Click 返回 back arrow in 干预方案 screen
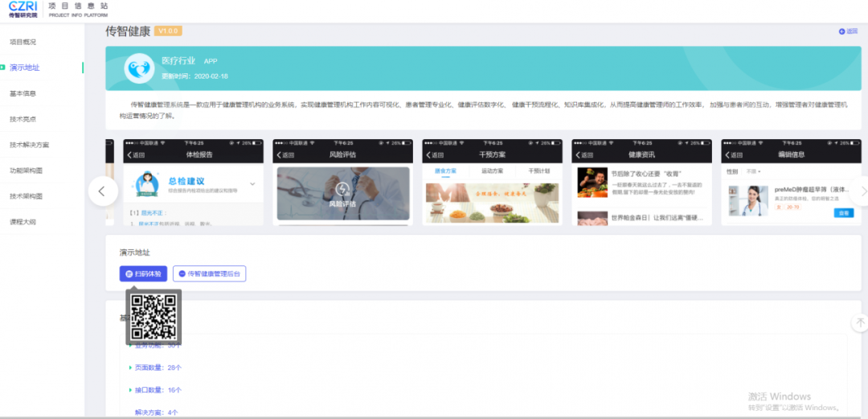Viewport: 868px width, 419px height. pos(435,154)
